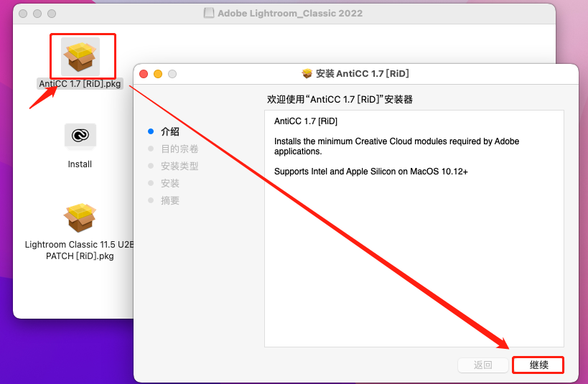Close the Adobe Lightroom_Classic 2022 Finder window
Screen dimensions: 588x384
click(23, 14)
